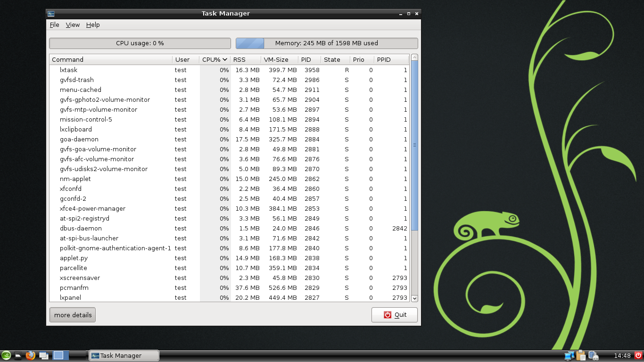Select the gvfs-gphoto2-volume-monitor process
This screenshot has height=362, width=644.
point(229,99)
